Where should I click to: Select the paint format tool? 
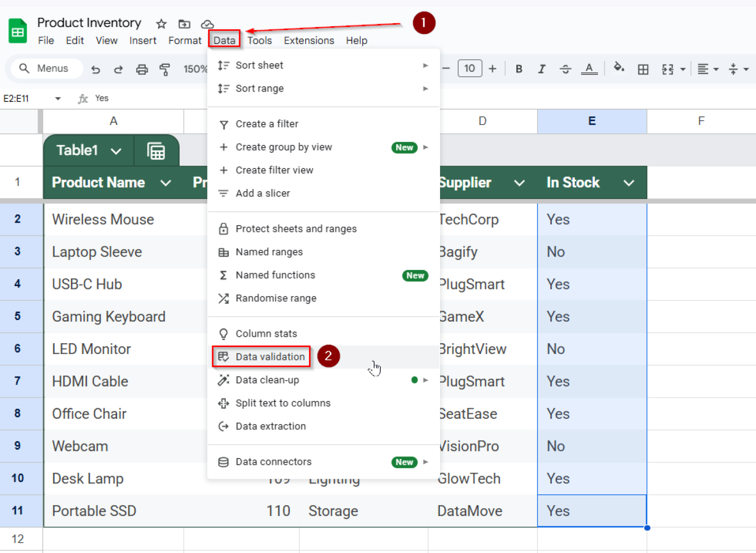[165, 69]
